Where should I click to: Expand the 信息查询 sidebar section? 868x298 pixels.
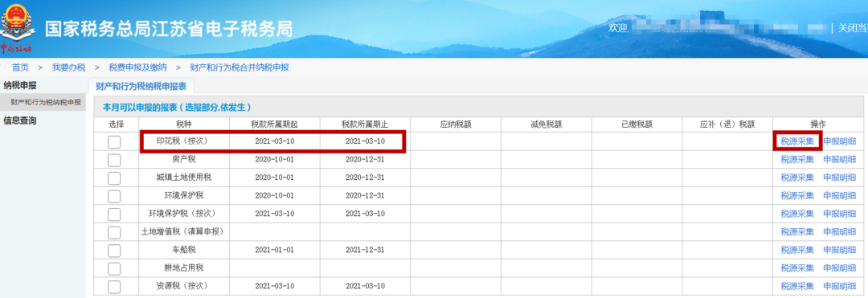(20, 120)
